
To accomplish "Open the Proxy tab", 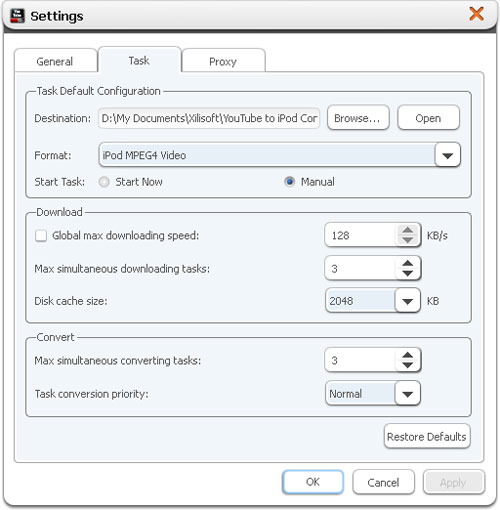I will click(x=223, y=61).
